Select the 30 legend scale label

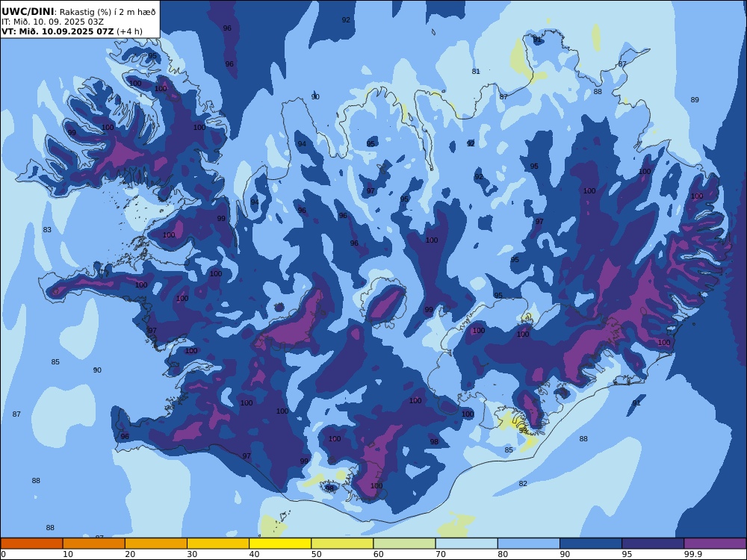click(x=192, y=554)
